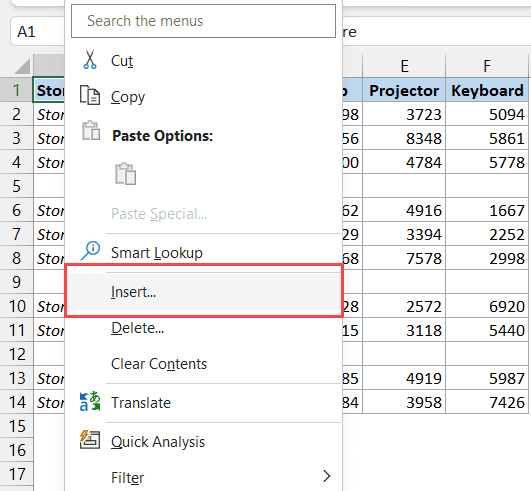
Task: Select column F header
Action: coord(487,66)
